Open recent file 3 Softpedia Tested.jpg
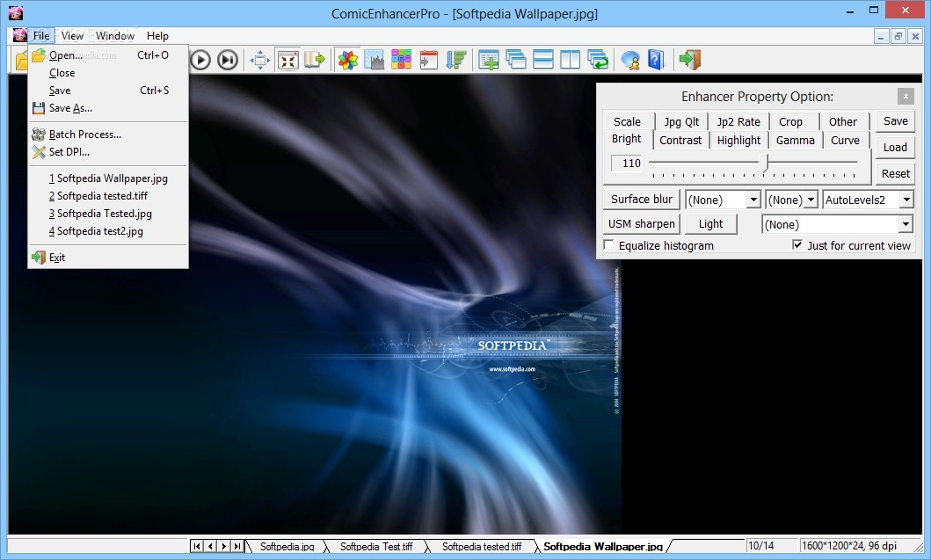The image size is (931, 560). (x=107, y=214)
